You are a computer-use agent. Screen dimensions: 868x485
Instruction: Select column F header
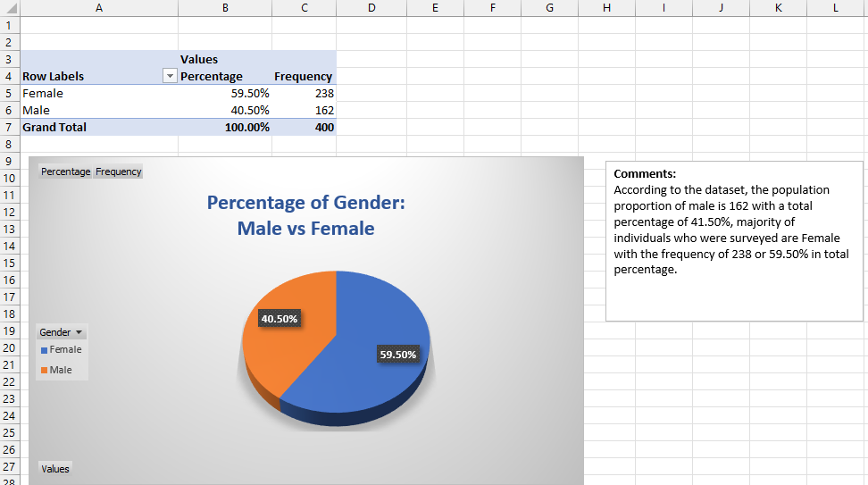click(x=493, y=8)
